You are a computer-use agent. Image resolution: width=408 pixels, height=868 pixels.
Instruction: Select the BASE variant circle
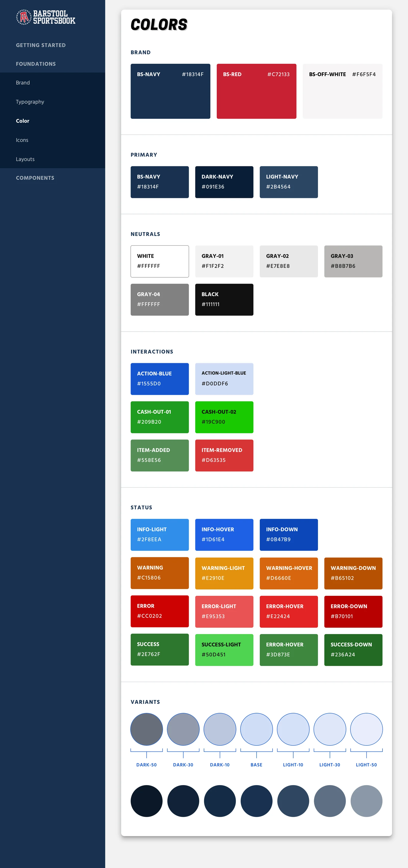click(x=256, y=729)
